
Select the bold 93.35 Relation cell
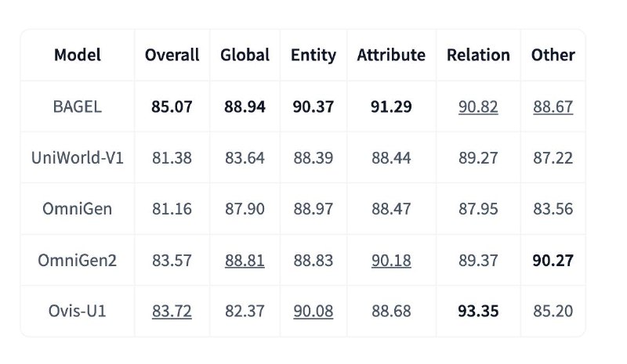point(478,312)
